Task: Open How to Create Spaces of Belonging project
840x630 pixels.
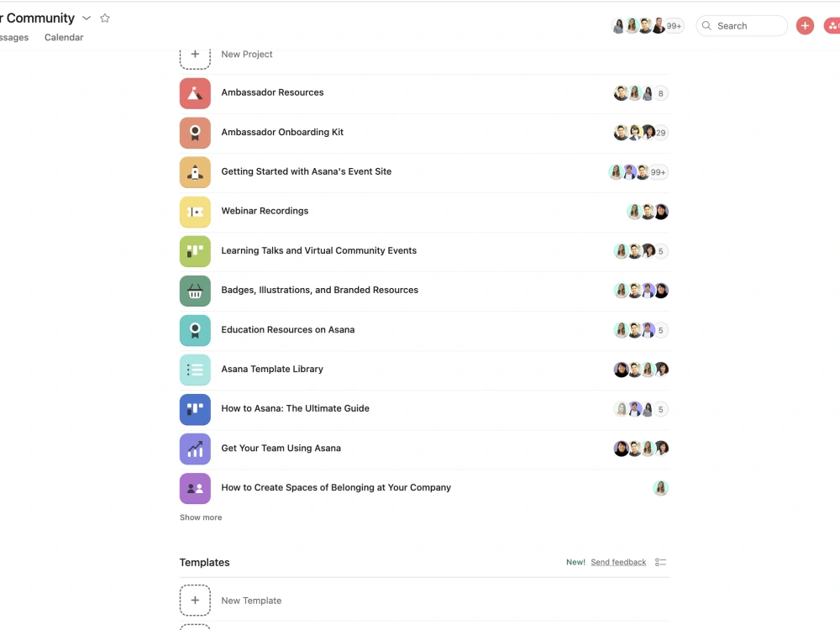Action: [x=336, y=487]
